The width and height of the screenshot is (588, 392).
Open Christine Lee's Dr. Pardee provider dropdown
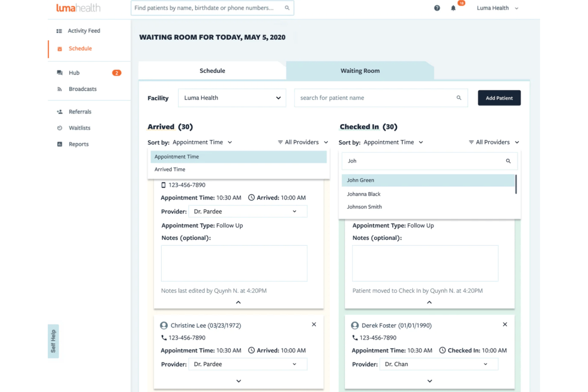(x=248, y=364)
